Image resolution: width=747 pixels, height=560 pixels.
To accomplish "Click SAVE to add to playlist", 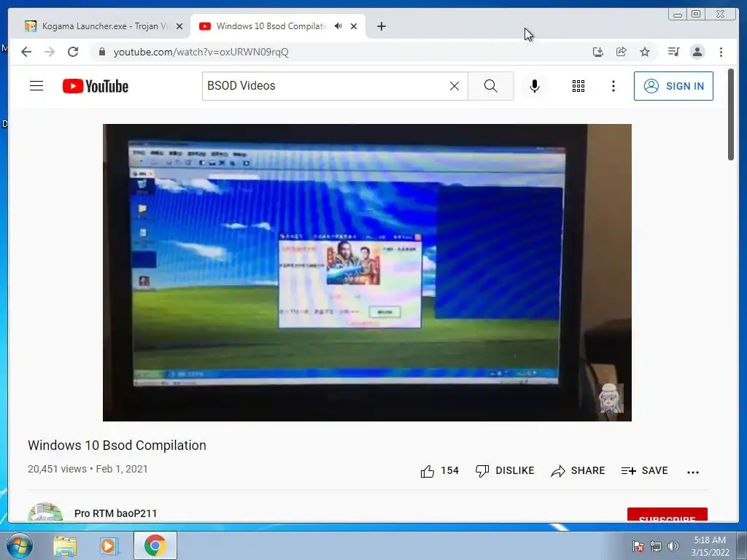I will click(x=645, y=470).
